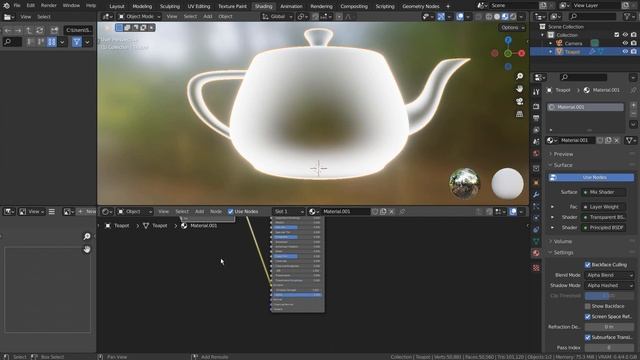Click the outliner filter funnel icon
640x360 pixels.
tap(627, 16)
